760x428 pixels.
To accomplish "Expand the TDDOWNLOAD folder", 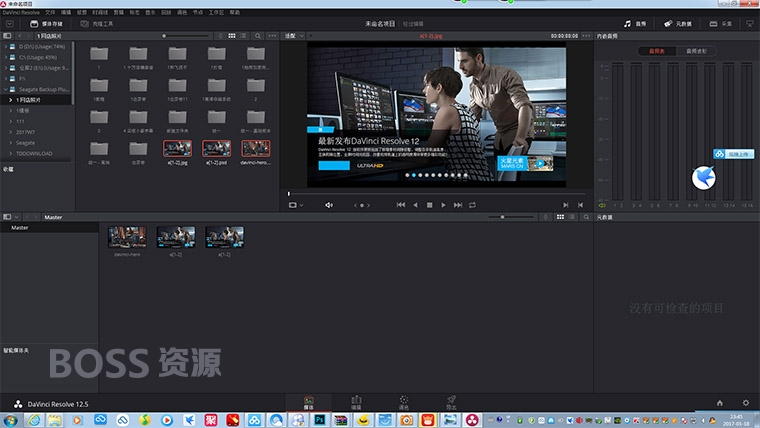I will pos(11,154).
